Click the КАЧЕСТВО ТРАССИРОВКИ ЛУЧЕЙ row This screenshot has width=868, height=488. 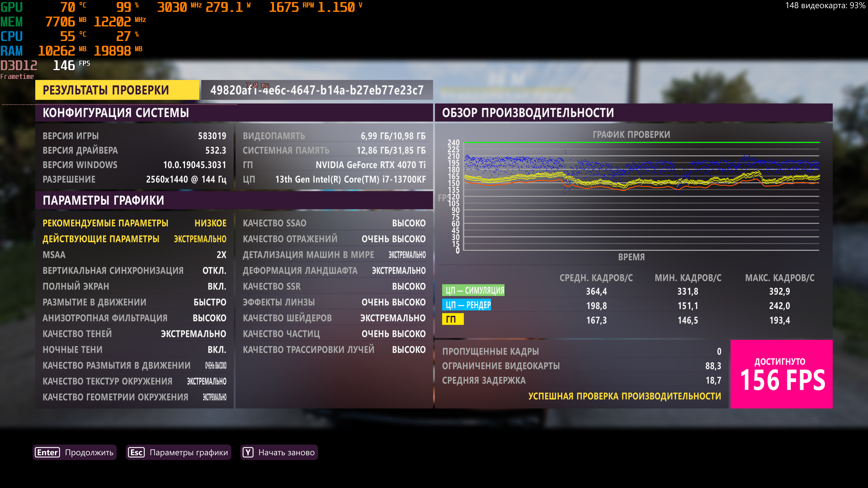click(334, 350)
